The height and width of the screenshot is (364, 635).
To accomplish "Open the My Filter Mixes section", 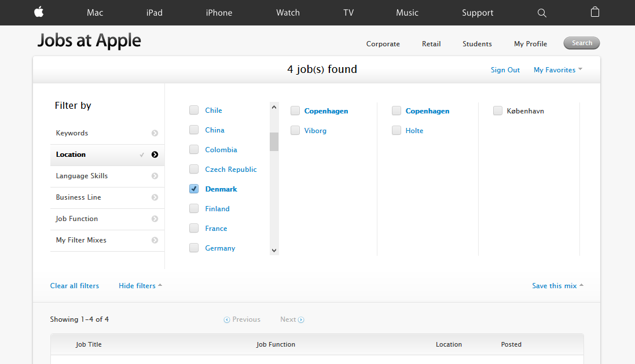I will [107, 241].
